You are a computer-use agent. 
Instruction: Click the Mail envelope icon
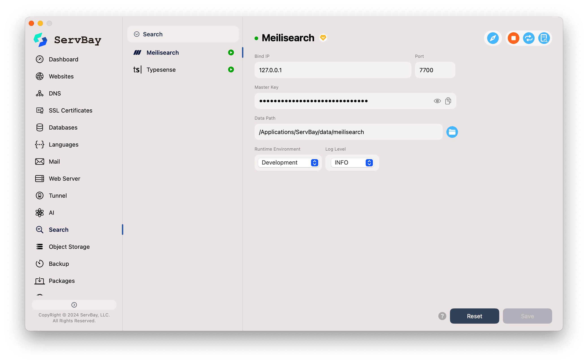tap(40, 162)
